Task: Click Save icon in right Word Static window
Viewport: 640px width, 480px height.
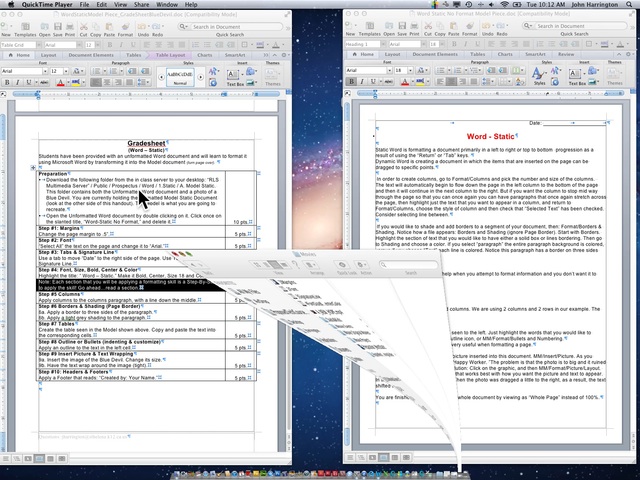Action: click(402, 26)
